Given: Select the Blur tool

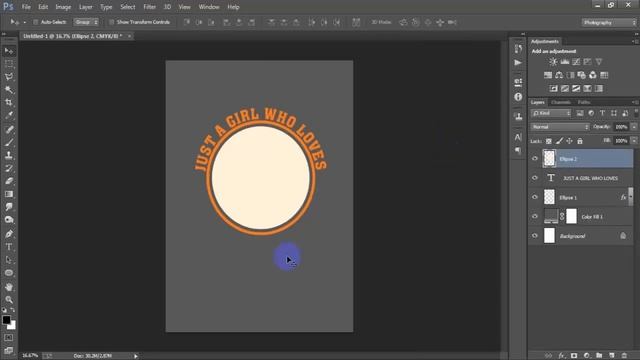Looking at the screenshot, I should tap(9, 207).
